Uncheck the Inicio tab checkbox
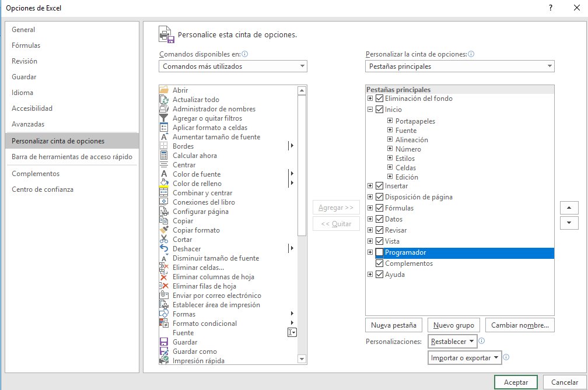Image resolution: width=588 pixels, height=390 pixels. [379, 109]
